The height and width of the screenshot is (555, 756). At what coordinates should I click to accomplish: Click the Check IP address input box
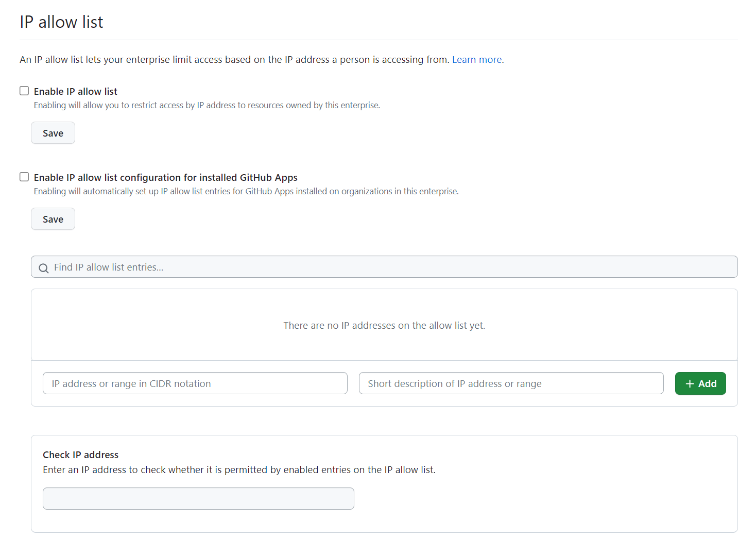(198, 498)
